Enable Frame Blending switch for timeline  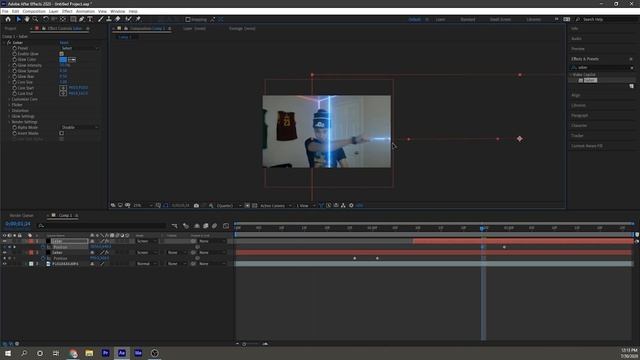tap(206, 226)
